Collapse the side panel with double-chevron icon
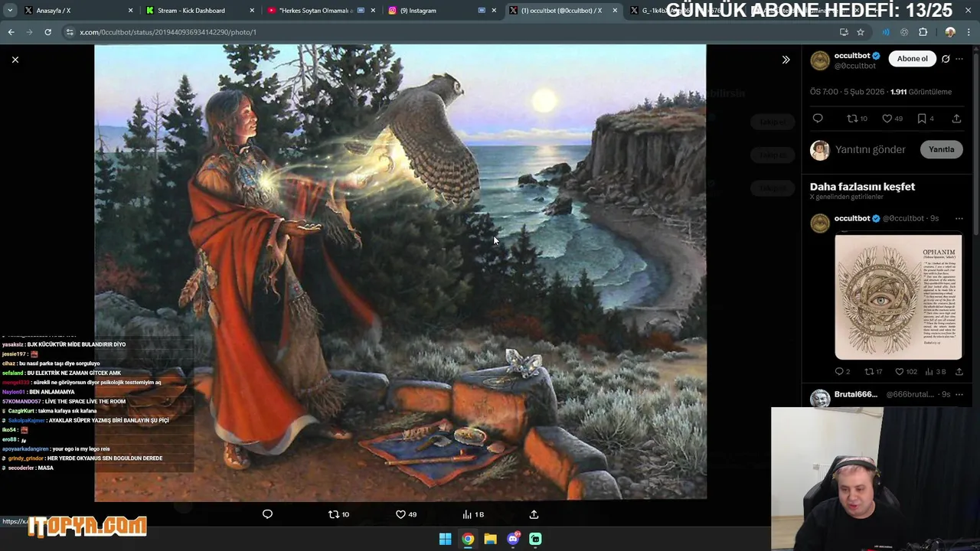Viewport: 980px width, 551px height. pos(786,60)
